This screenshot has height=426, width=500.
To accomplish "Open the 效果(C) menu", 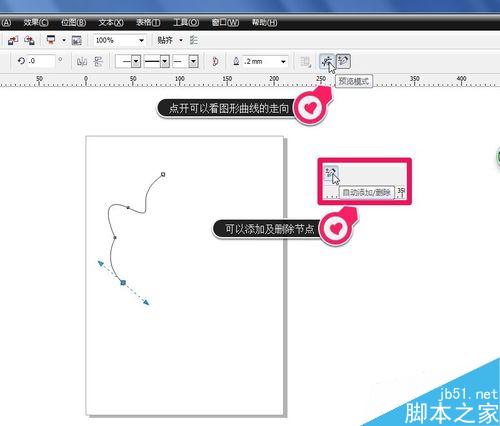I will pyautogui.click(x=36, y=23).
